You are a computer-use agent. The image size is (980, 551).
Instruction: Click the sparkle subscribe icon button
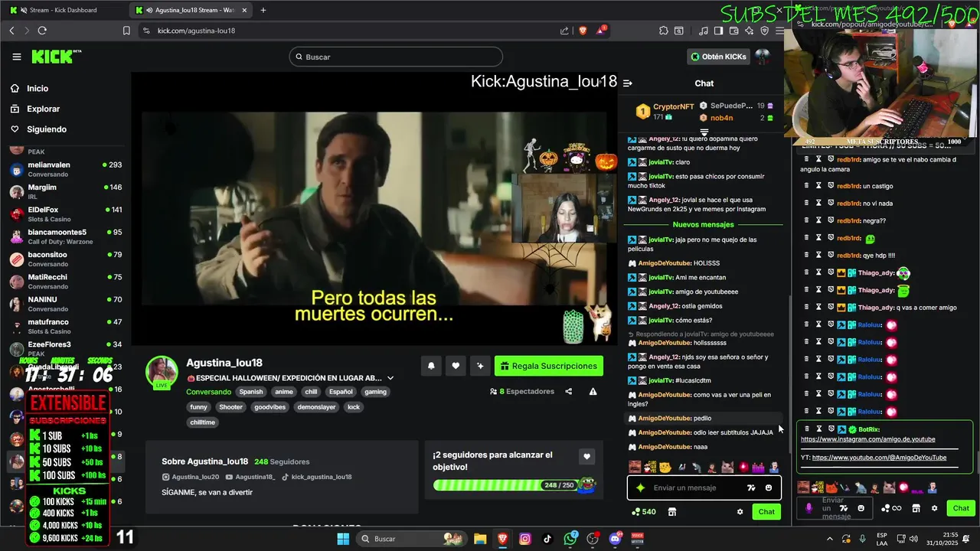[480, 366]
